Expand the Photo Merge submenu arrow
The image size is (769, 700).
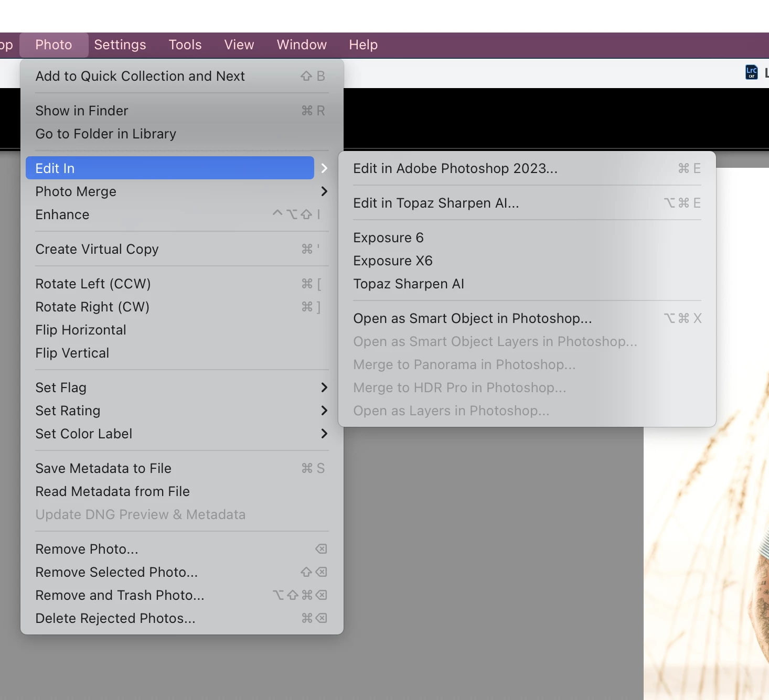(x=324, y=191)
